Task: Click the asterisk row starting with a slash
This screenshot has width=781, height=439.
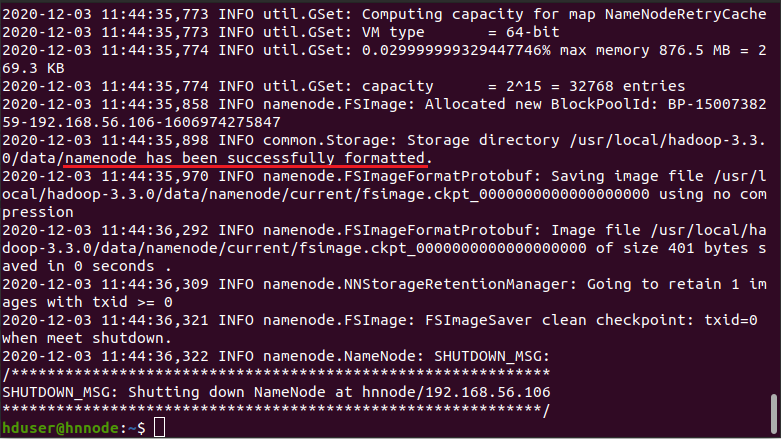Action: pos(275,374)
